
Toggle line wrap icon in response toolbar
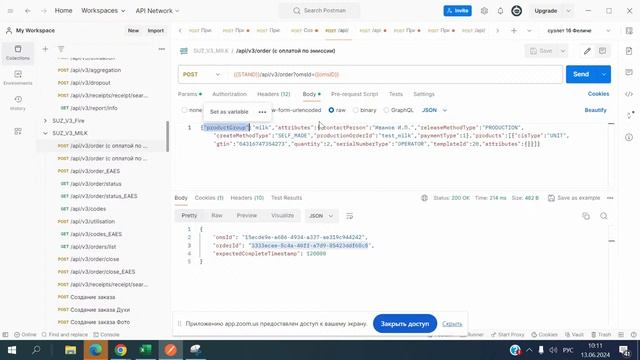[349, 216]
